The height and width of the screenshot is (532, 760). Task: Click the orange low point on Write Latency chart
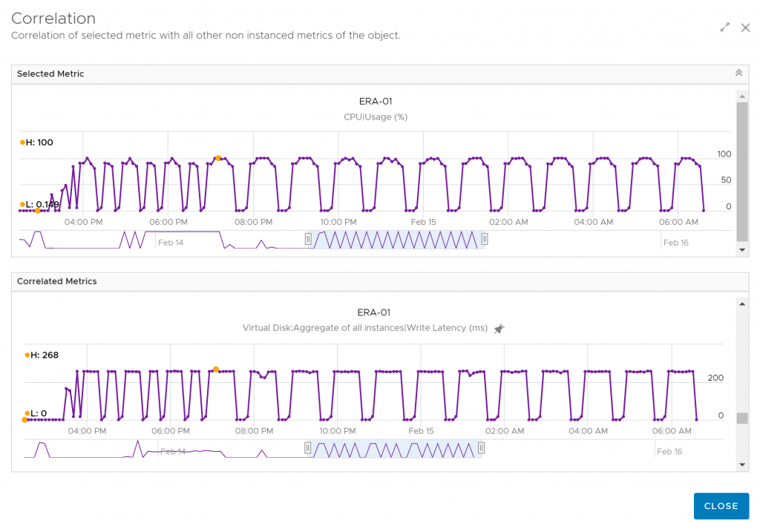24,420
